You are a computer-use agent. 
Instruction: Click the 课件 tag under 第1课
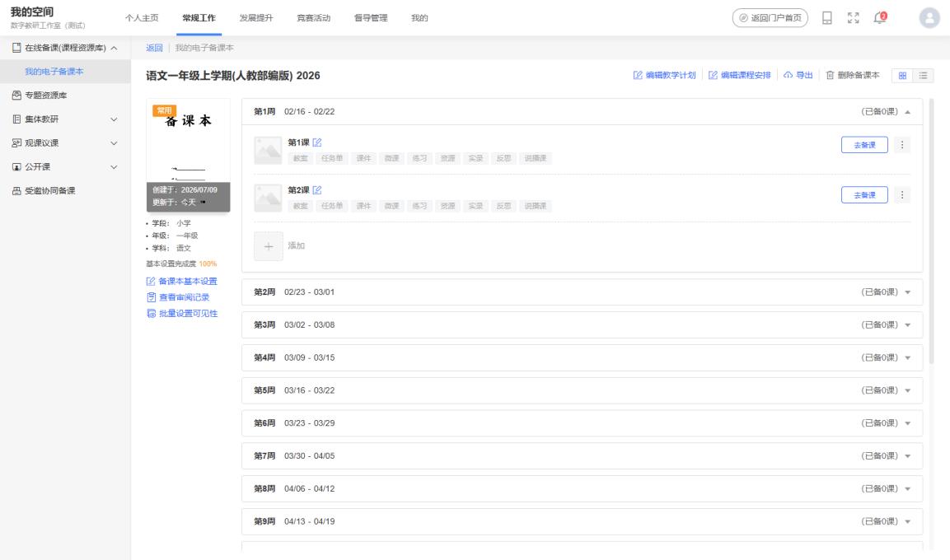363,159
